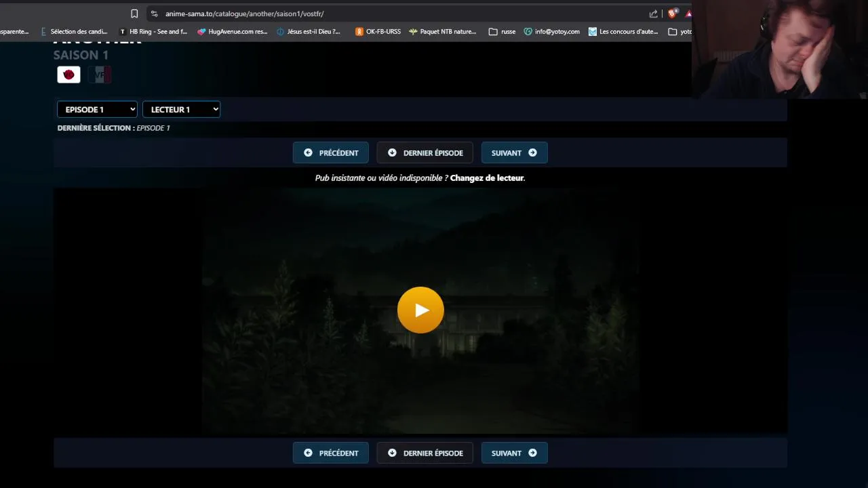
Task: Open the 'Sélection des candi...' bookmark
Action: point(75,31)
